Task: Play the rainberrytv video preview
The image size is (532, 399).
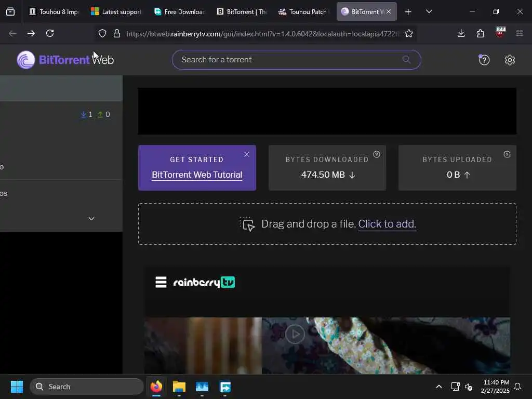Action: pyautogui.click(x=295, y=334)
